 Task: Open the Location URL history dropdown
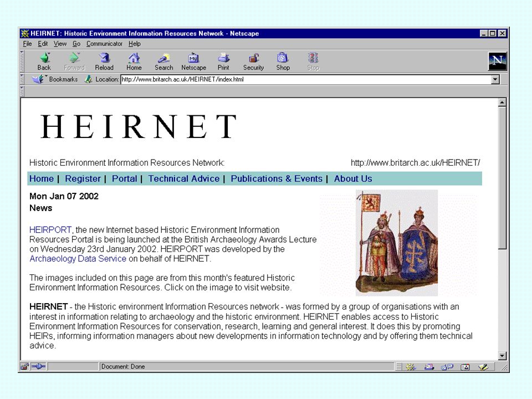495,79
